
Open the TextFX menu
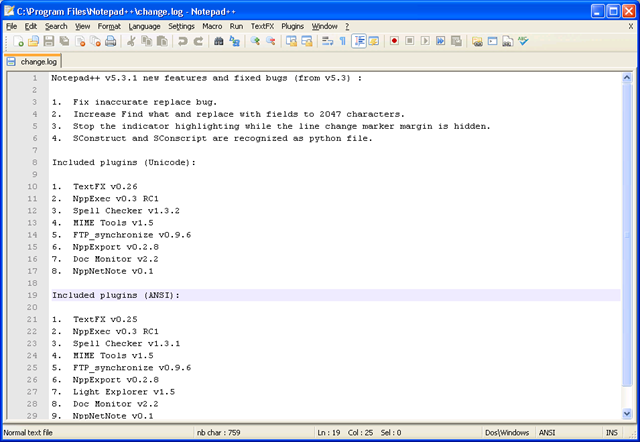point(261,25)
